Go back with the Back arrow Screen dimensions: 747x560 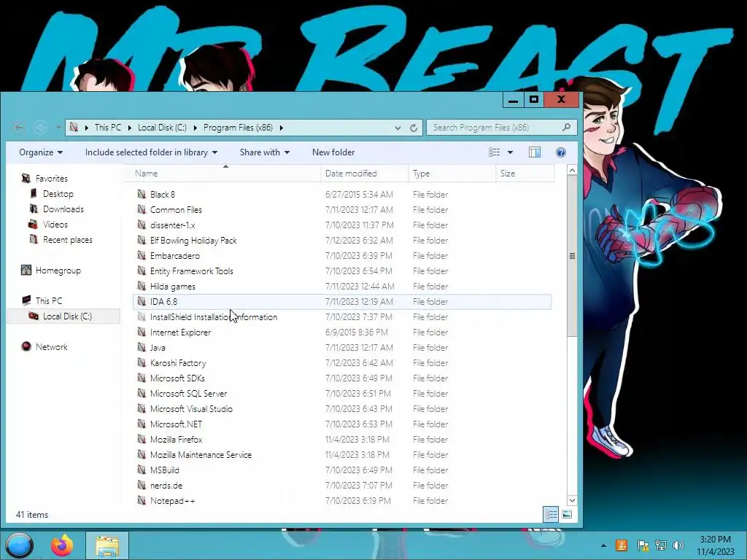(18, 128)
